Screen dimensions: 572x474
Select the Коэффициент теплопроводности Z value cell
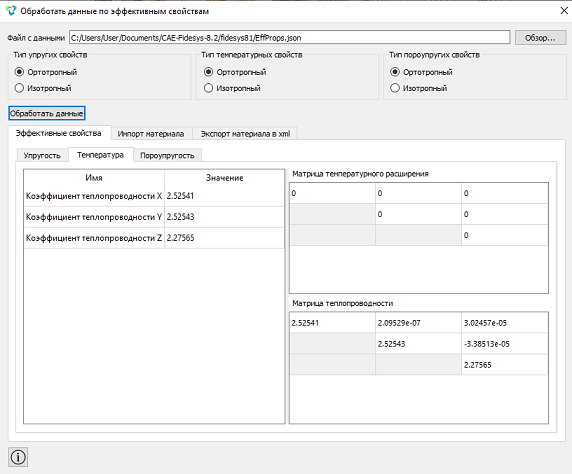coord(224,238)
